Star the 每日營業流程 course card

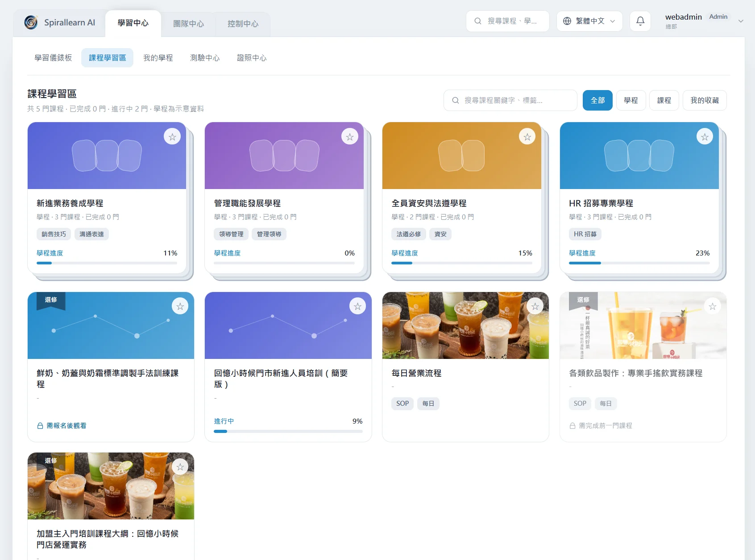click(535, 306)
